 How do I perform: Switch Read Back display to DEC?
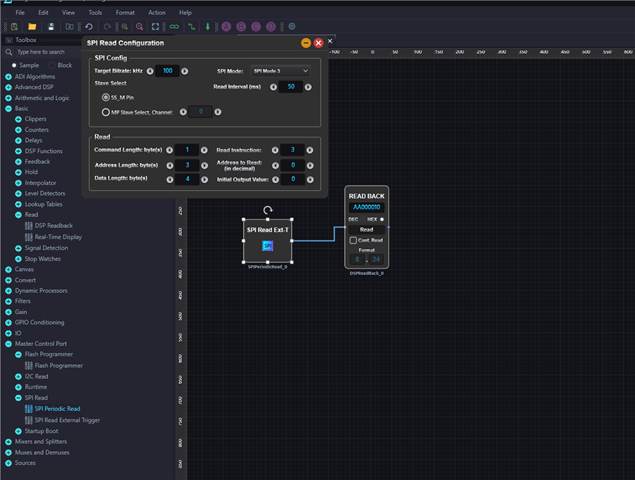[353, 220]
